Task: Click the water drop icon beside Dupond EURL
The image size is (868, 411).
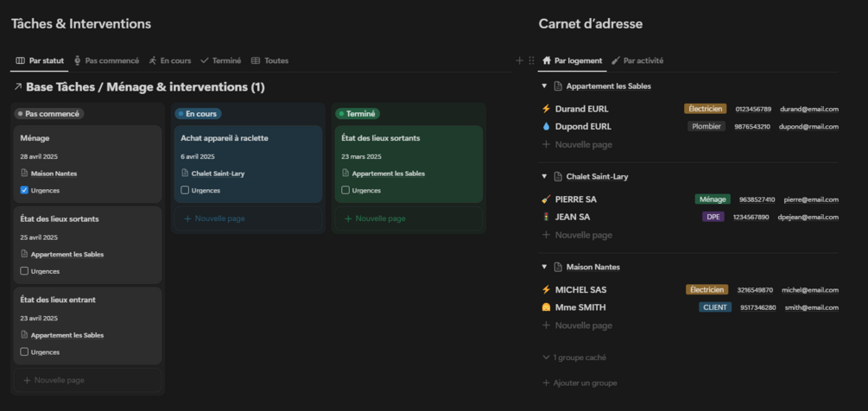Action: coord(546,126)
